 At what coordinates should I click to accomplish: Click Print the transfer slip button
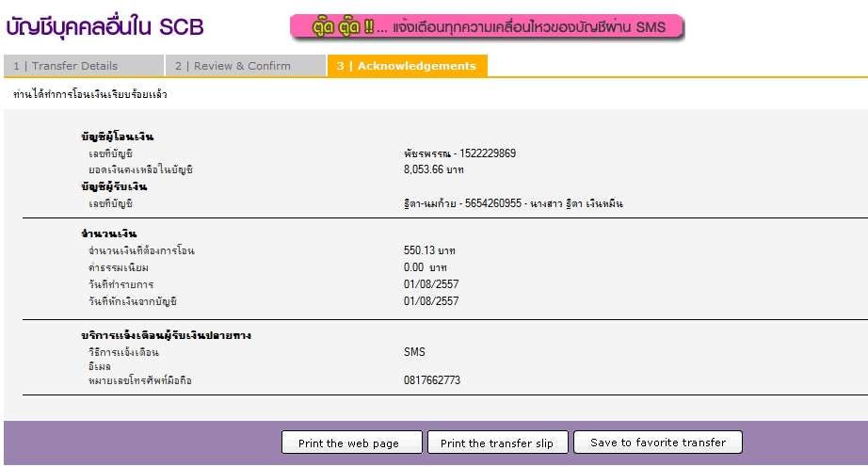tap(498, 443)
